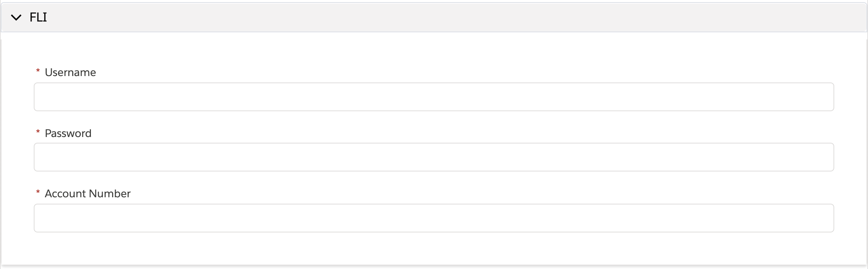Viewport: 868px width, 269px height.
Task: Click the right end of the Account Number field
Action: (x=823, y=218)
